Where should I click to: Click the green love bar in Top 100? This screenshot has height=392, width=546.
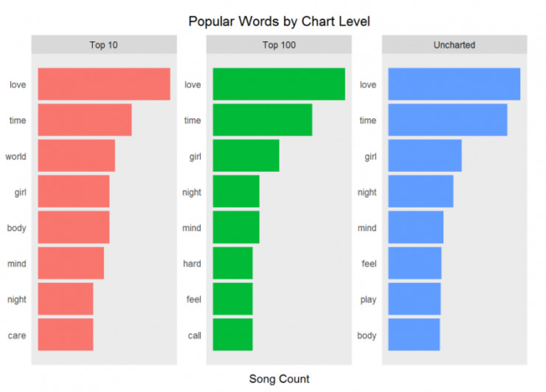point(278,84)
